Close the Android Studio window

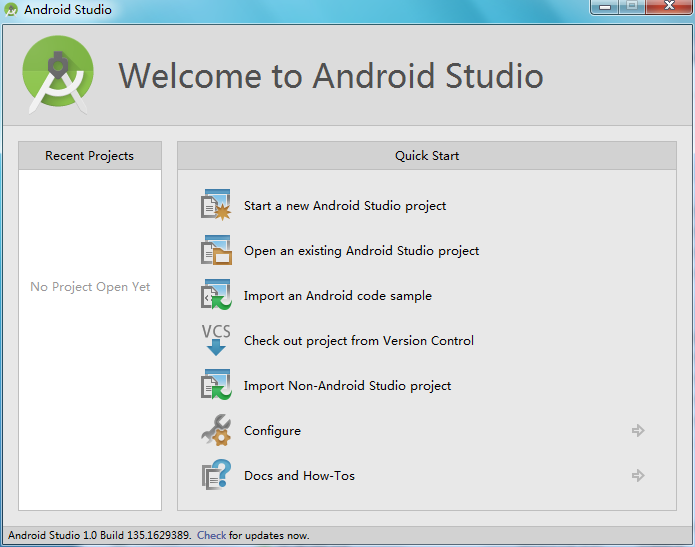click(x=669, y=7)
